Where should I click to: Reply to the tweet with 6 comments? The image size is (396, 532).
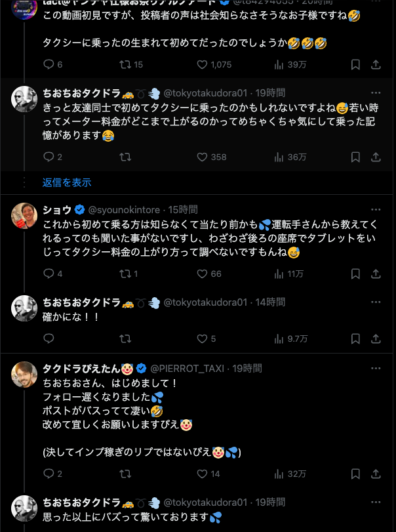(x=49, y=64)
